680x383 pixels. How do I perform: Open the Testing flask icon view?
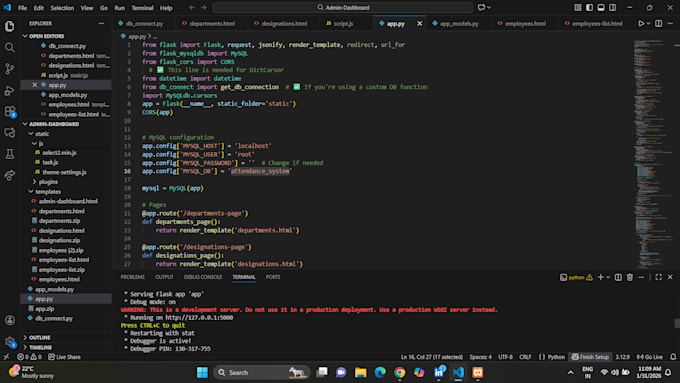(x=10, y=154)
